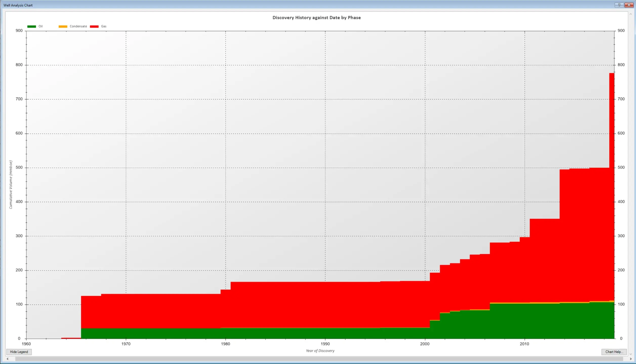
Task: Click the 2000 x-axis label
Action: tap(425, 344)
